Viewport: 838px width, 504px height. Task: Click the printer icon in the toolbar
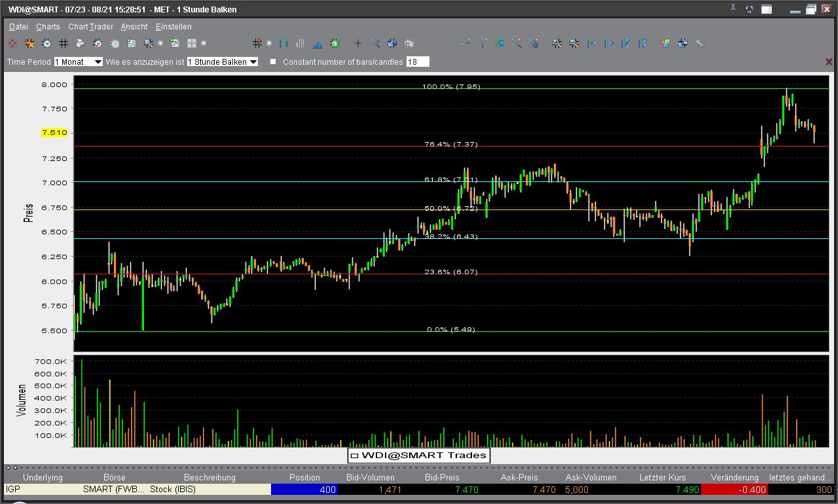point(81,43)
